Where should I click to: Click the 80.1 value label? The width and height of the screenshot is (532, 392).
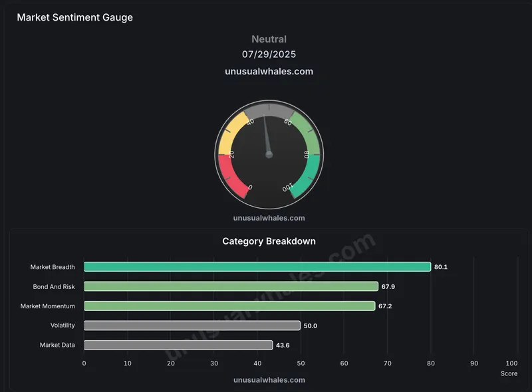pyautogui.click(x=441, y=267)
